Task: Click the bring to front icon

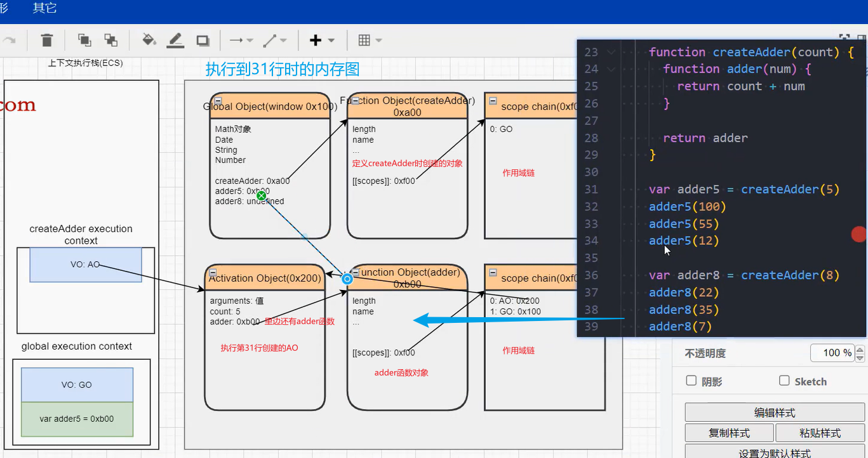Action: coord(84,40)
